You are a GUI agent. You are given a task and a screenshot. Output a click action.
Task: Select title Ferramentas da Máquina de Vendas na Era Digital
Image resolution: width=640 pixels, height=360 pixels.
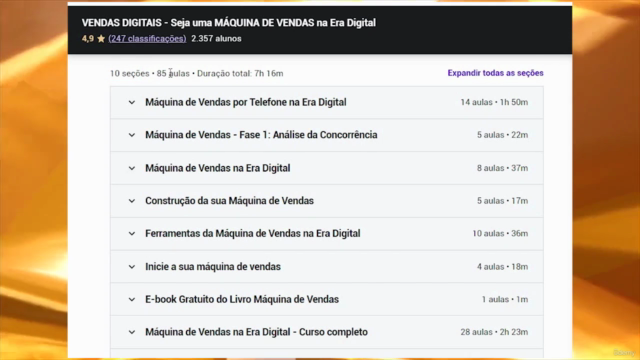pyautogui.click(x=253, y=233)
